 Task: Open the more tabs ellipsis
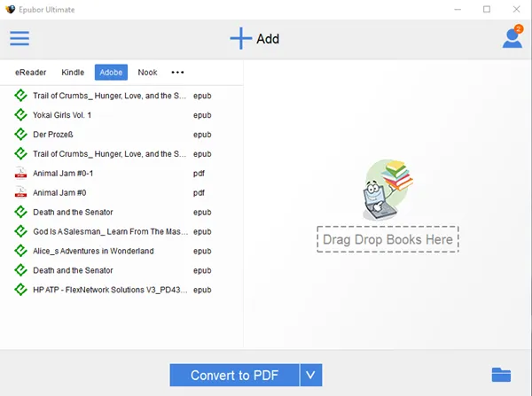click(177, 73)
